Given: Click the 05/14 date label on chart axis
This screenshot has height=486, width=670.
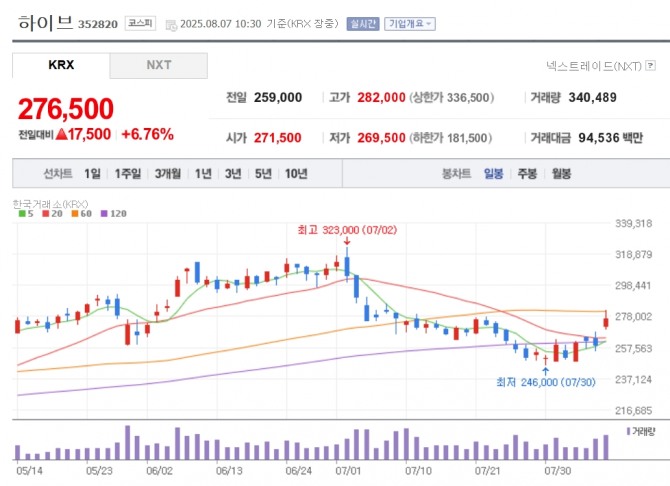Looking at the screenshot, I should (29, 471).
